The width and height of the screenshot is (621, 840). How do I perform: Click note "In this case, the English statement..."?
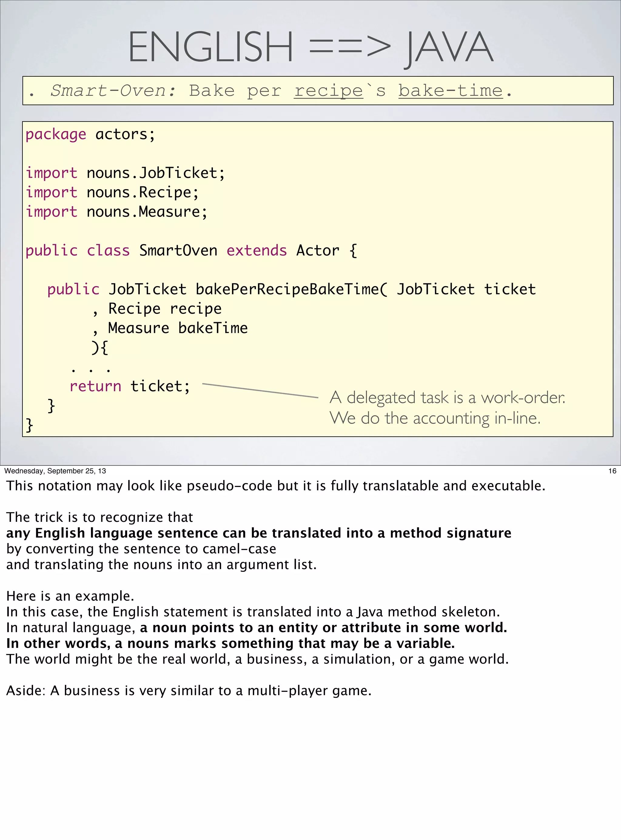[253, 612]
